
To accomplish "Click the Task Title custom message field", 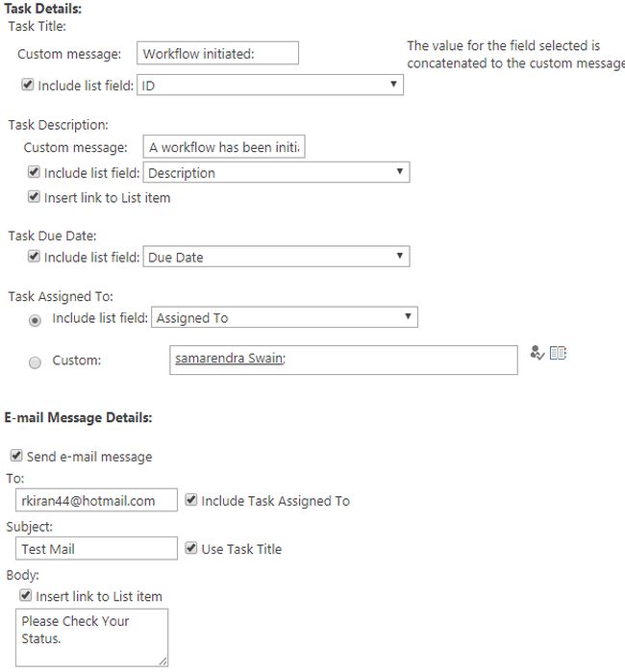I will tap(217, 53).
